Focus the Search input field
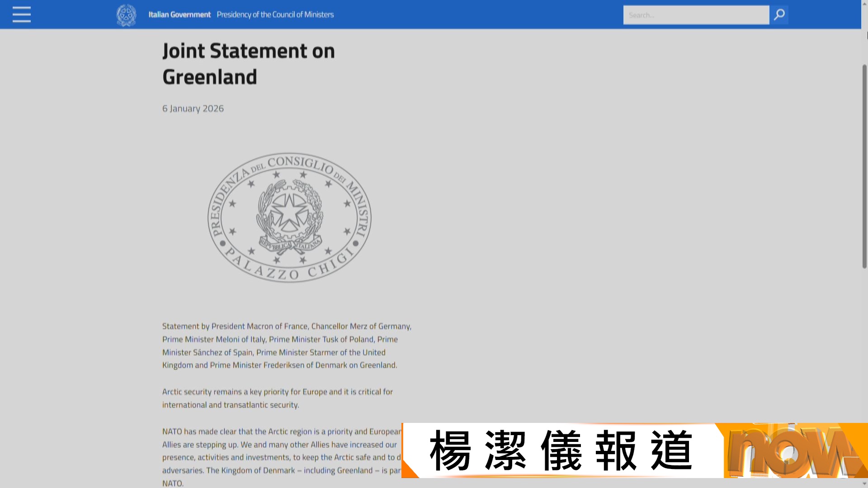 [696, 15]
